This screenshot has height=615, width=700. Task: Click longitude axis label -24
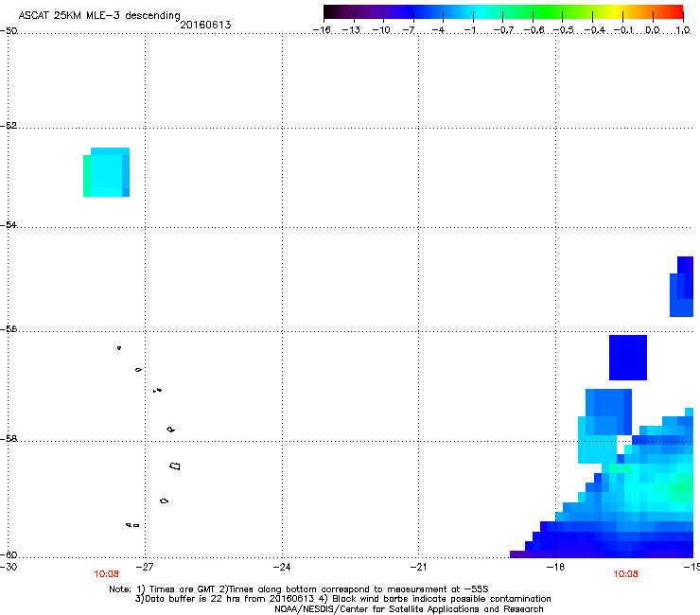282,567
